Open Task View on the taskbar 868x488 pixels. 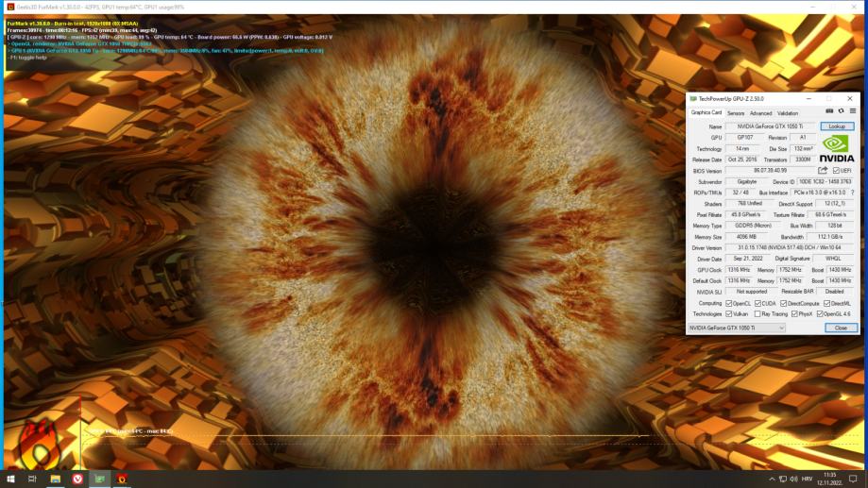coord(32,479)
